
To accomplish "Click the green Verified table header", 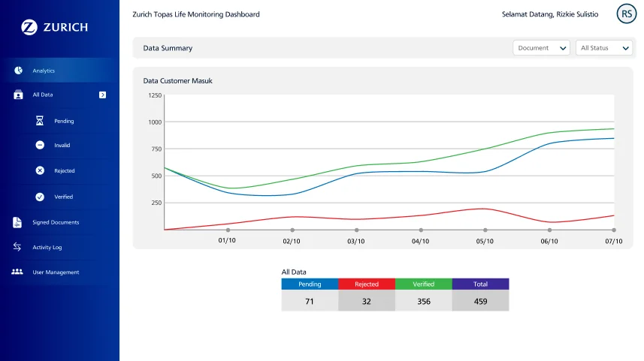I will tap(423, 284).
